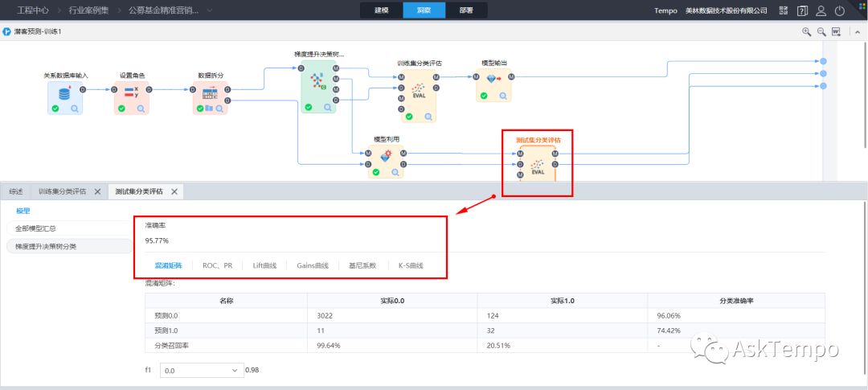Go to 行业案例集 breadcrumb
Viewport: 868px width, 390px height.
88,10
